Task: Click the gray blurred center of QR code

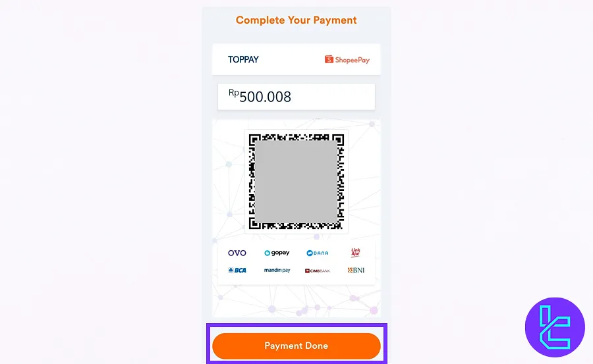Action: pos(296,180)
